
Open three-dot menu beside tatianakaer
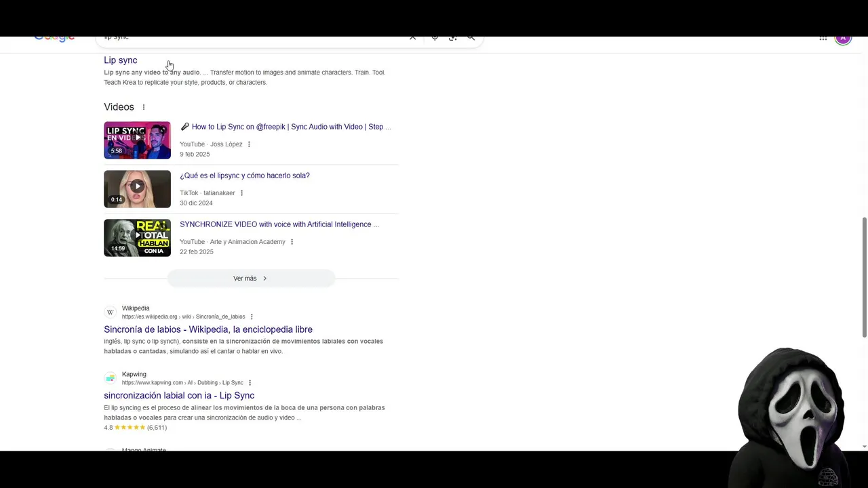(x=241, y=193)
